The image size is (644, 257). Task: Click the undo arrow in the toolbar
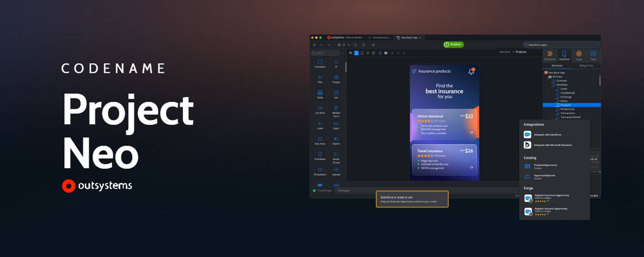point(355,45)
